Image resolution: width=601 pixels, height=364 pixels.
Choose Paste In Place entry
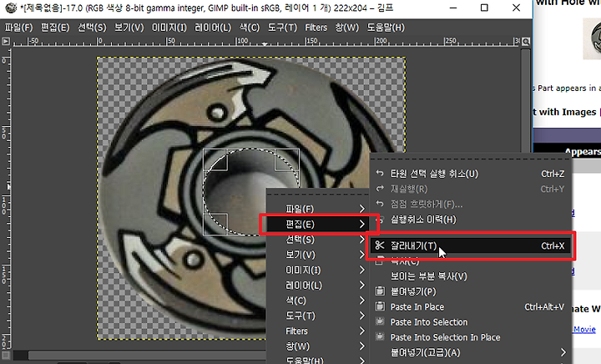(x=471, y=307)
